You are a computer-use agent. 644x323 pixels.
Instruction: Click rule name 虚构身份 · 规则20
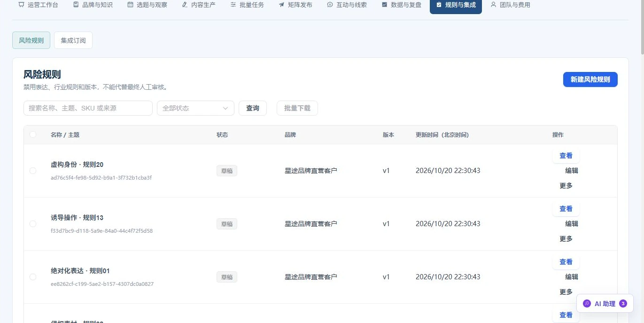77,165
